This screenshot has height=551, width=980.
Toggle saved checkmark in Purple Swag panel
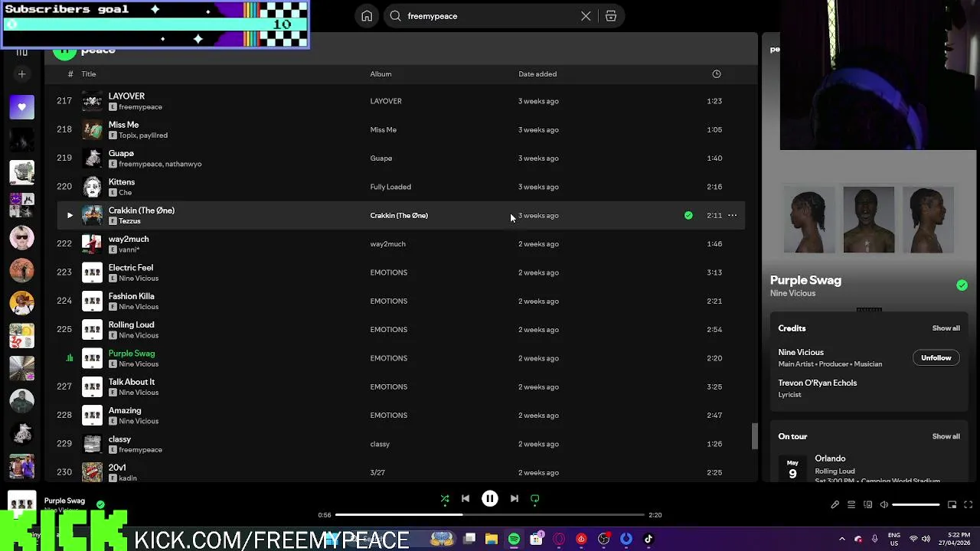(x=962, y=285)
